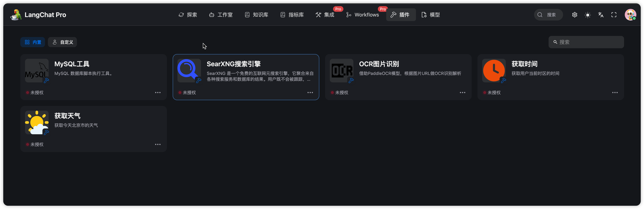
Task: Open the settings gear icon
Action: (x=575, y=15)
